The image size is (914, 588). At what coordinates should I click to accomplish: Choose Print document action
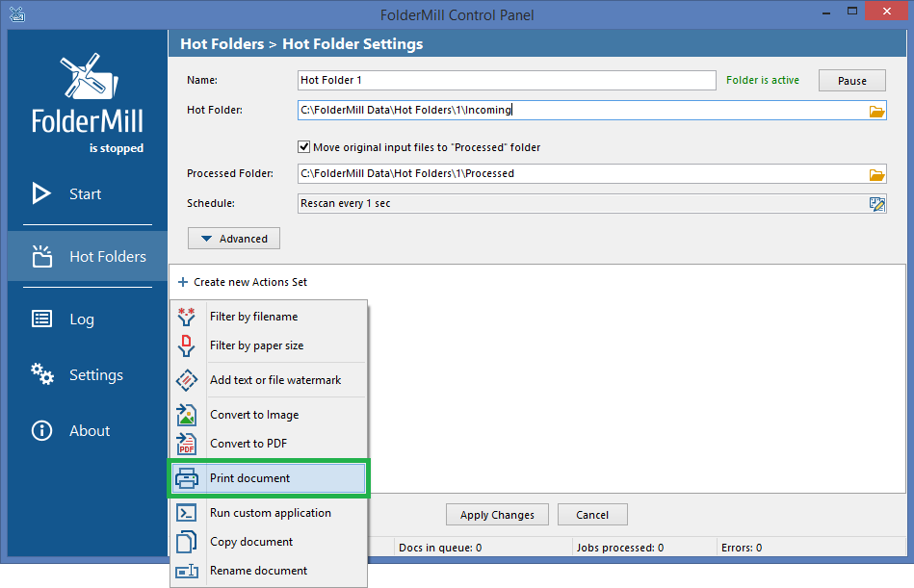pyautogui.click(x=269, y=478)
